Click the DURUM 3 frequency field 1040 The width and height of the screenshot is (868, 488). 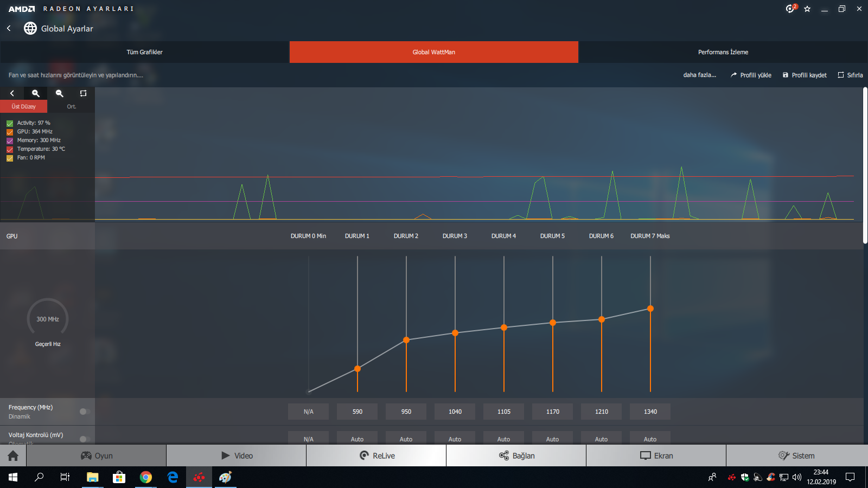coord(455,412)
